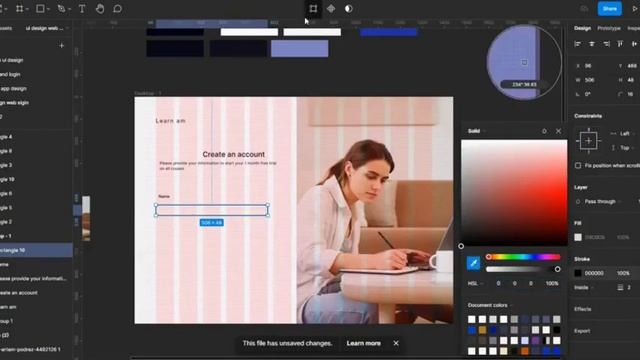This screenshot has height=360, width=640.
Task: Select the Pen tool
Action: [x=61, y=9]
